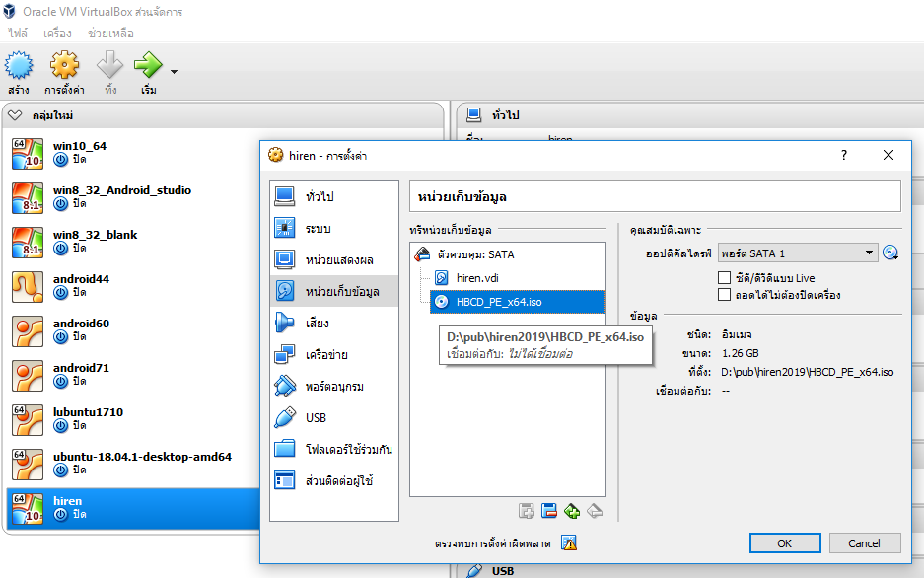
Task: Collapse the new group chevron in VM list
Action: [15, 115]
